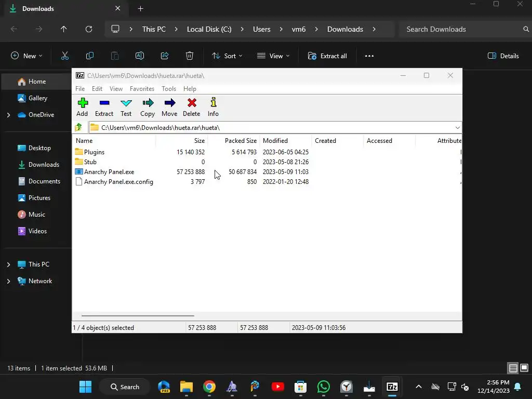Open the Windows Start menu
532x399 pixels.
click(86, 387)
